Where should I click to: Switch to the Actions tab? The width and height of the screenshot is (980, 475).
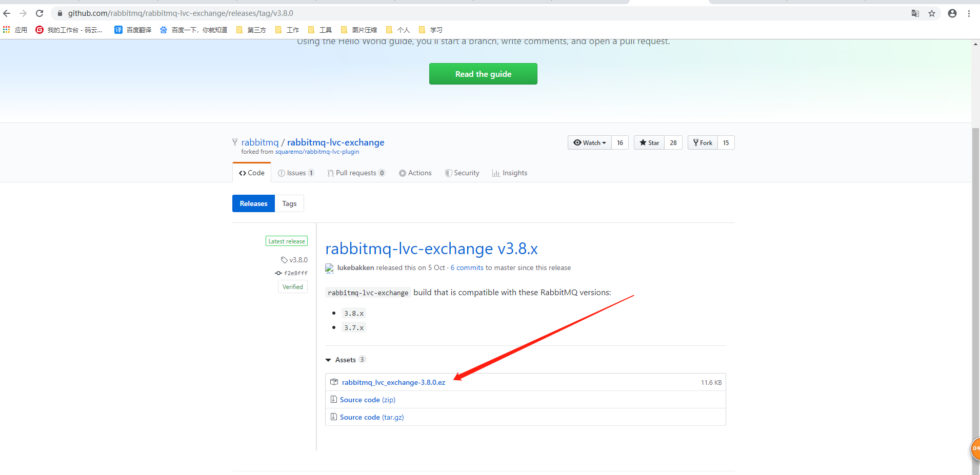point(415,173)
